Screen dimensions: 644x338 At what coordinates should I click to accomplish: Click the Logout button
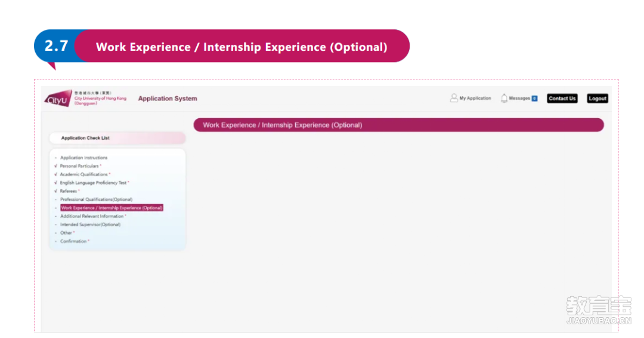pyautogui.click(x=597, y=99)
